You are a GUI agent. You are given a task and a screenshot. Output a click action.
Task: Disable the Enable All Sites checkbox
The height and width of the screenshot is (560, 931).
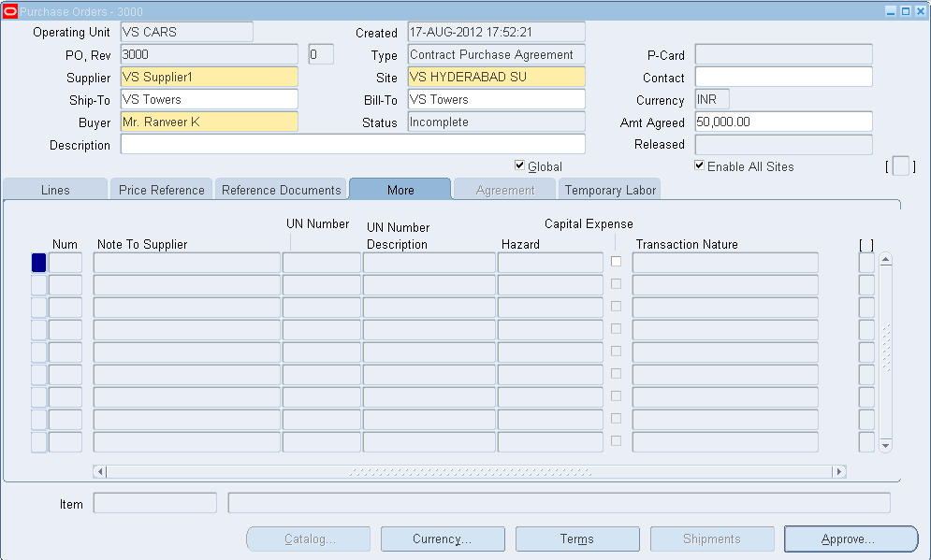pos(698,165)
